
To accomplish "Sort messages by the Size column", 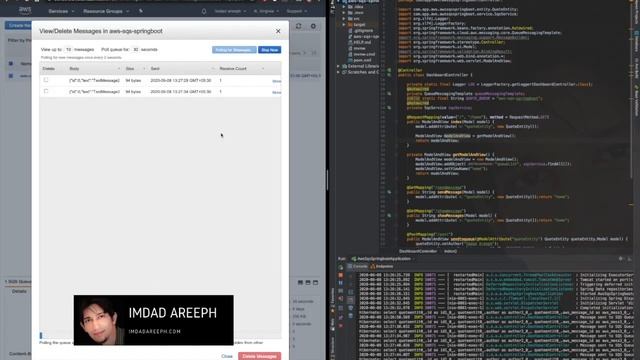I will pyautogui.click(x=135, y=69).
